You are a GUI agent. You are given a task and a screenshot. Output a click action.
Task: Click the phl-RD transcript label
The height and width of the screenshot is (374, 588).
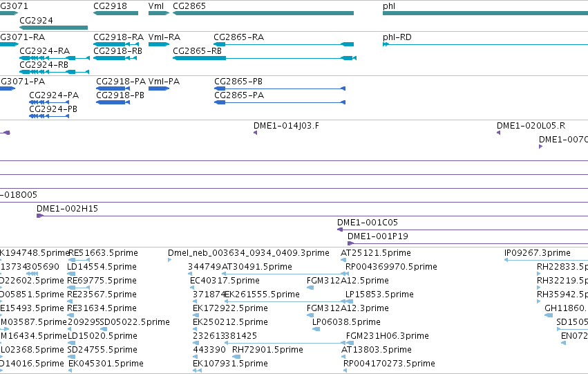397,37
